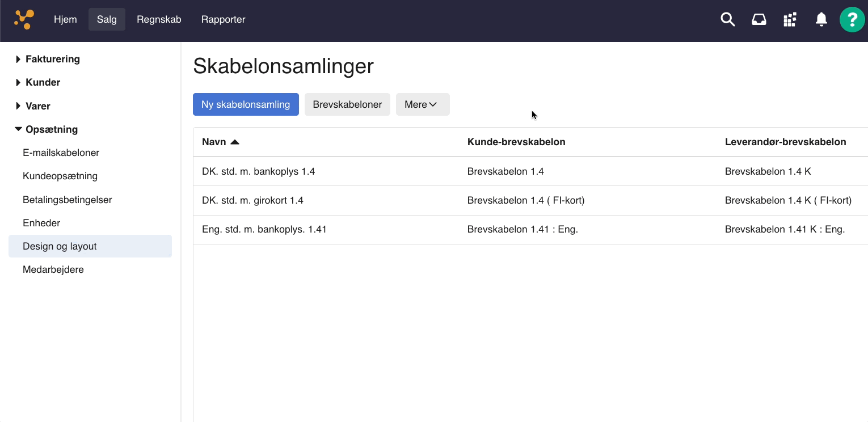Open Betalingsbetingelser settings
Viewport: 868px width, 422px height.
pos(67,200)
